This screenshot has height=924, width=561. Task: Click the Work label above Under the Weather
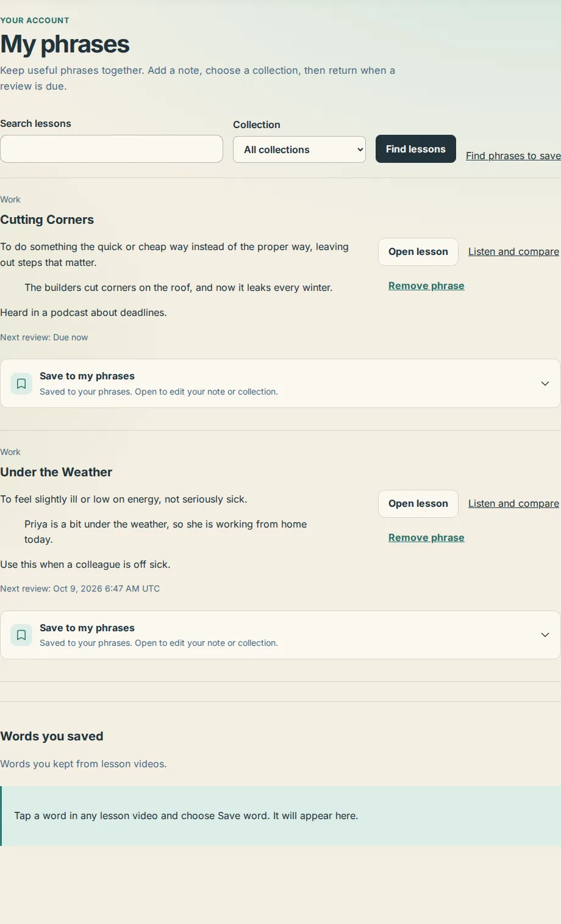click(10, 452)
